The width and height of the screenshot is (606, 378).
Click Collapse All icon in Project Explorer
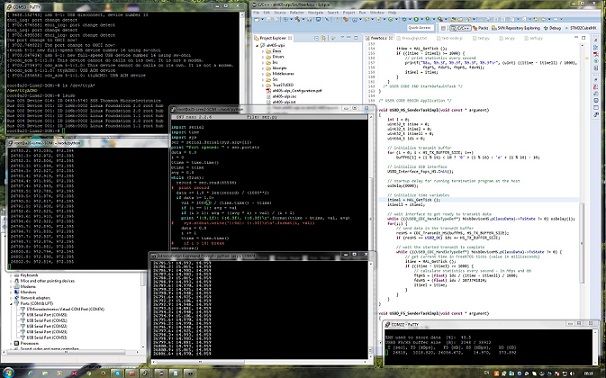pos(317,38)
